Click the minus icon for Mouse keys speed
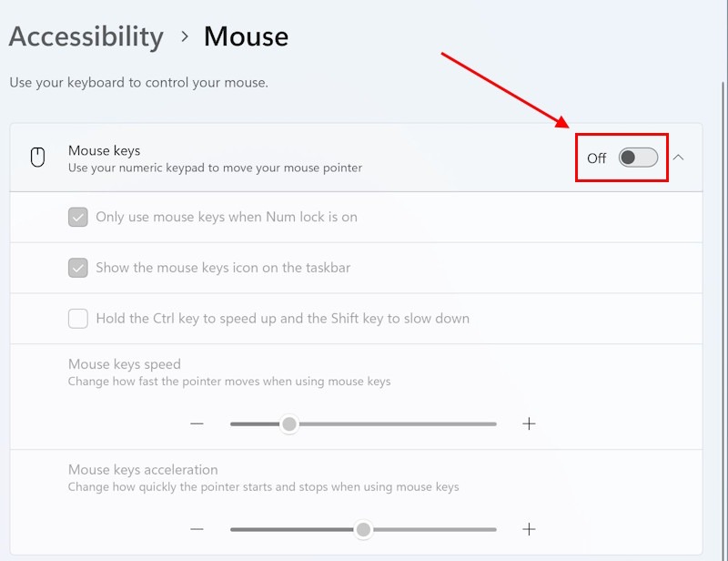This screenshot has width=728, height=561. pyautogui.click(x=197, y=423)
